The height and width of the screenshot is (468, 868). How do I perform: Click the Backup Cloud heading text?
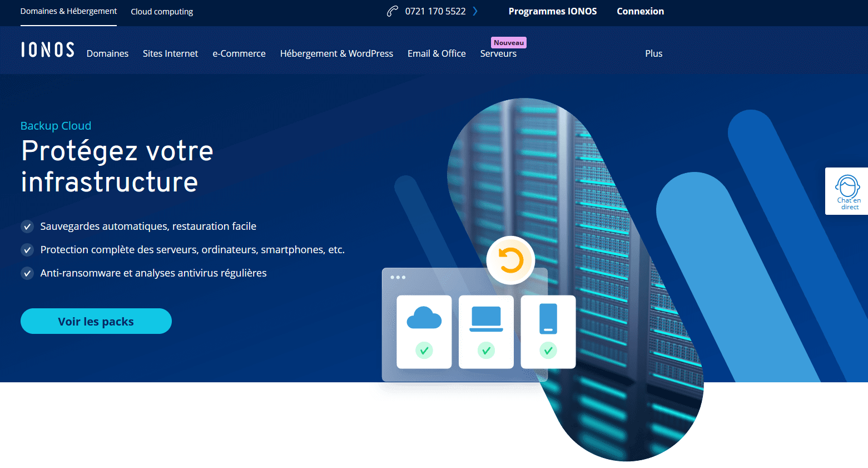tap(56, 126)
